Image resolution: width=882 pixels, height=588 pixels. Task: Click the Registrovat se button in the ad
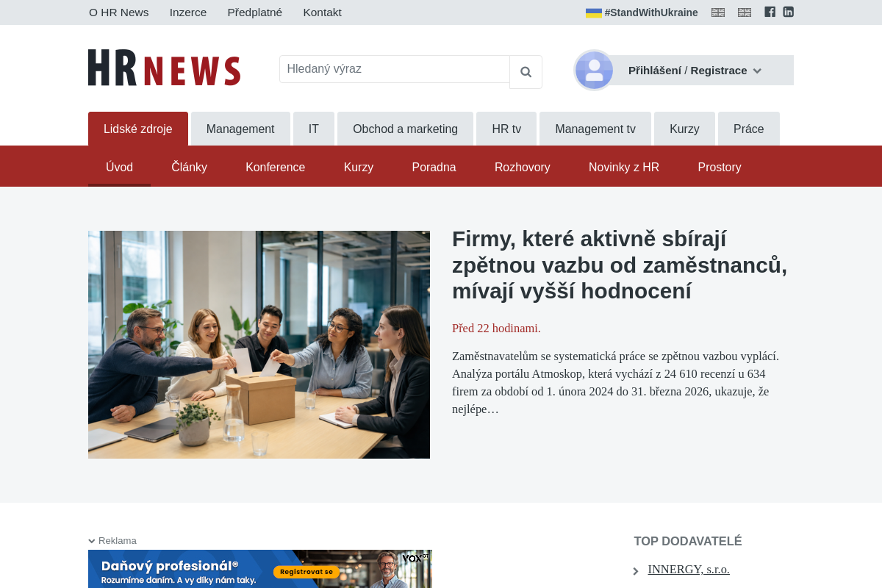pos(306,572)
